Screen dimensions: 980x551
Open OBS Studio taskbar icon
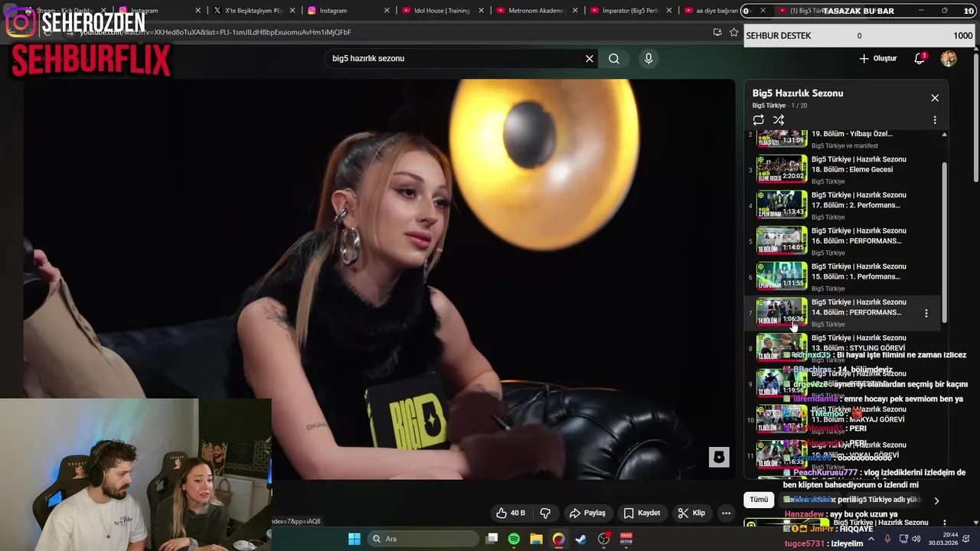(604, 539)
